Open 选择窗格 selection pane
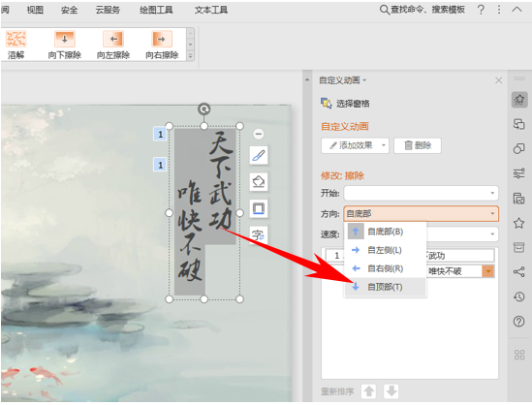 345,103
